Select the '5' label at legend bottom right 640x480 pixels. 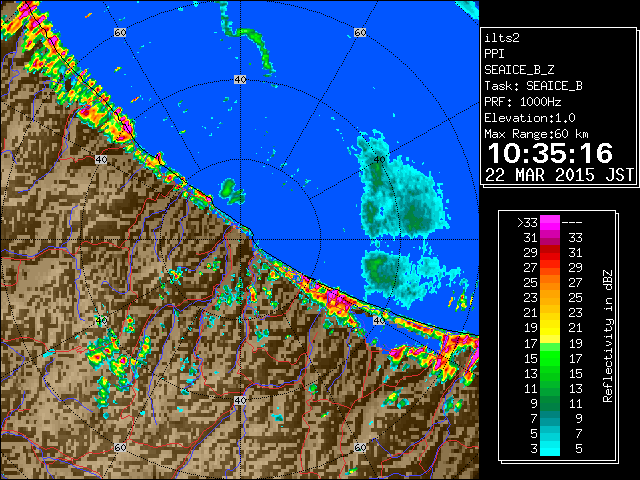[x=578, y=449]
